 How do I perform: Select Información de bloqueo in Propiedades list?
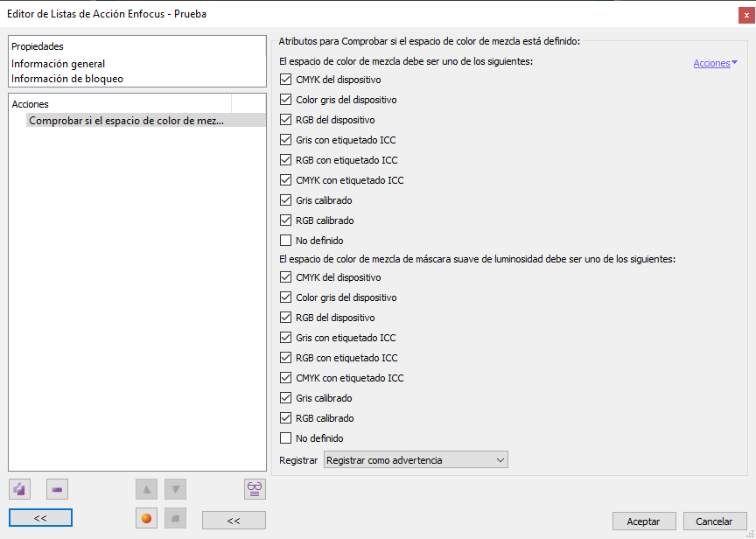[67, 79]
